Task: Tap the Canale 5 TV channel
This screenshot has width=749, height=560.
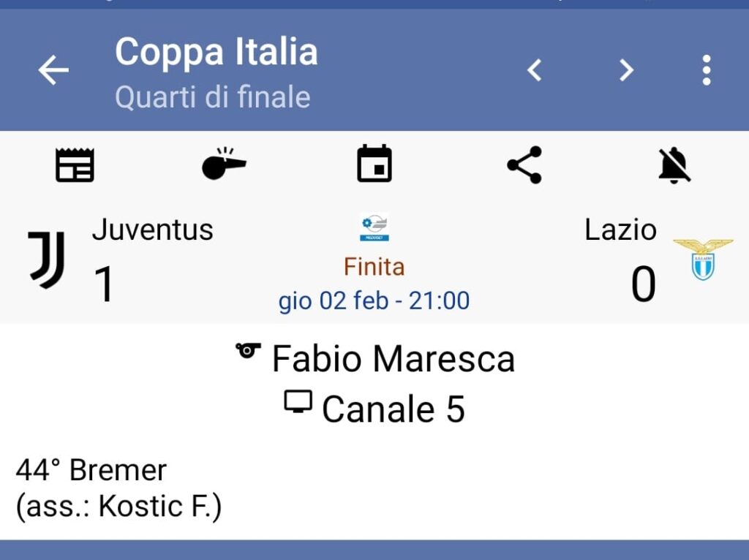Action: pos(393,409)
